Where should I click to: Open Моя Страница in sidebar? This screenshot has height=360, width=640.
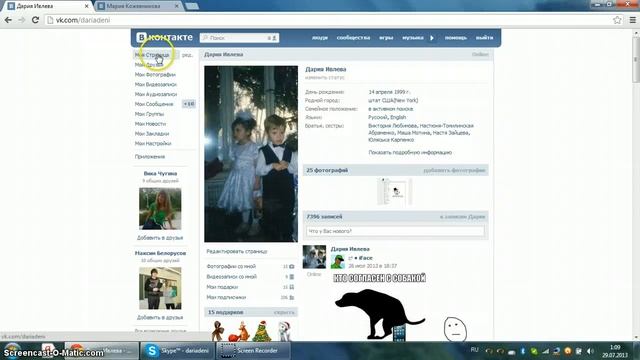(152, 55)
